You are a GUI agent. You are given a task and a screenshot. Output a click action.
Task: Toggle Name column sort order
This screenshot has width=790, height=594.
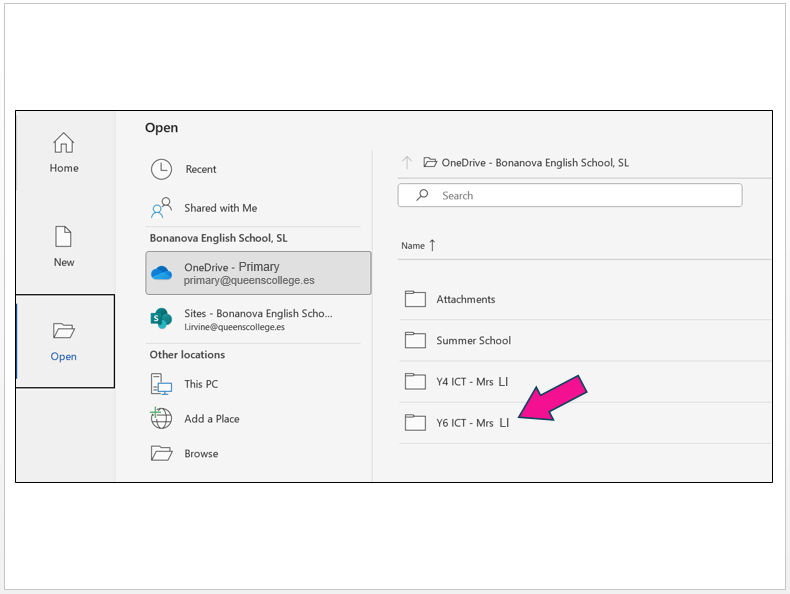point(419,246)
